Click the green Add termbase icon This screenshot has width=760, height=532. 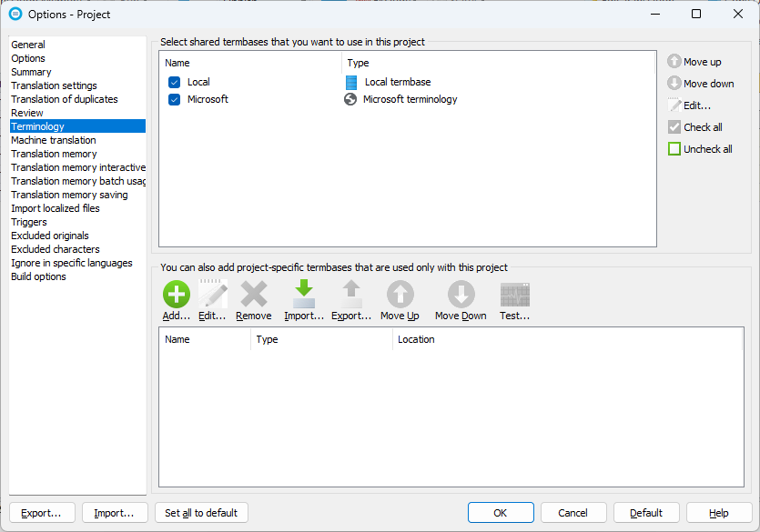(177, 295)
